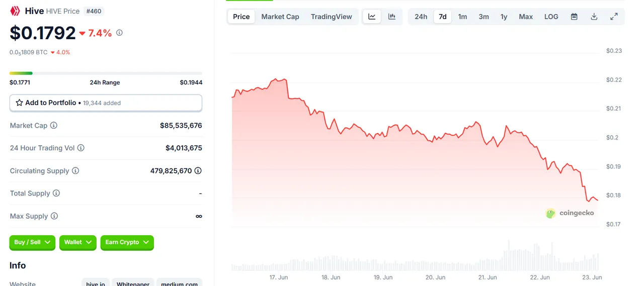Click Add to Portfolio button

(106, 103)
